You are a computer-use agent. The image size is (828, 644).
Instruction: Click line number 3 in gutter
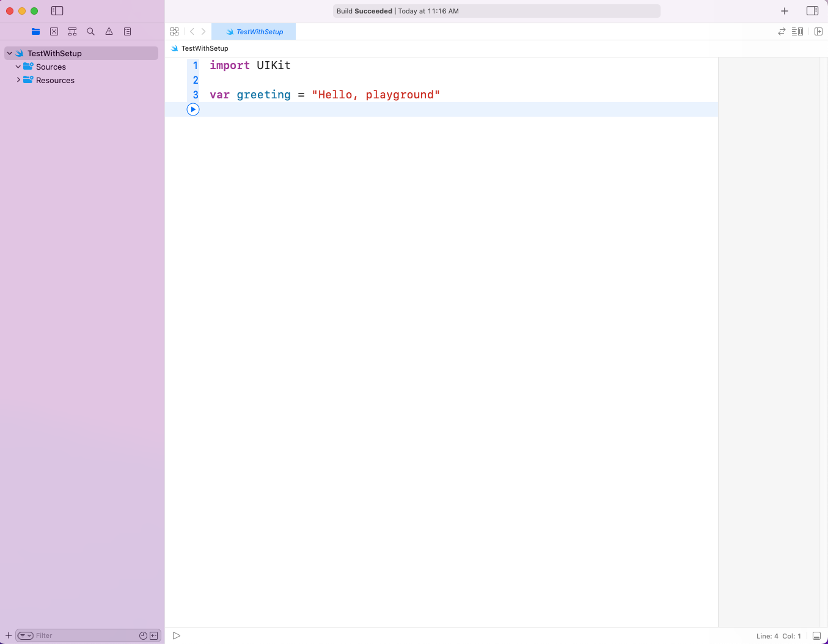(196, 95)
